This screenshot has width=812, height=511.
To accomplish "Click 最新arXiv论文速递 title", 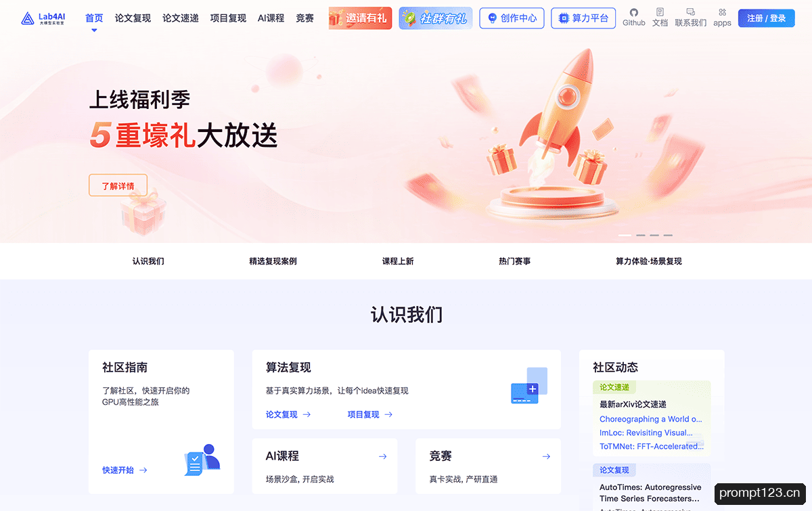I will coord(633,404).
